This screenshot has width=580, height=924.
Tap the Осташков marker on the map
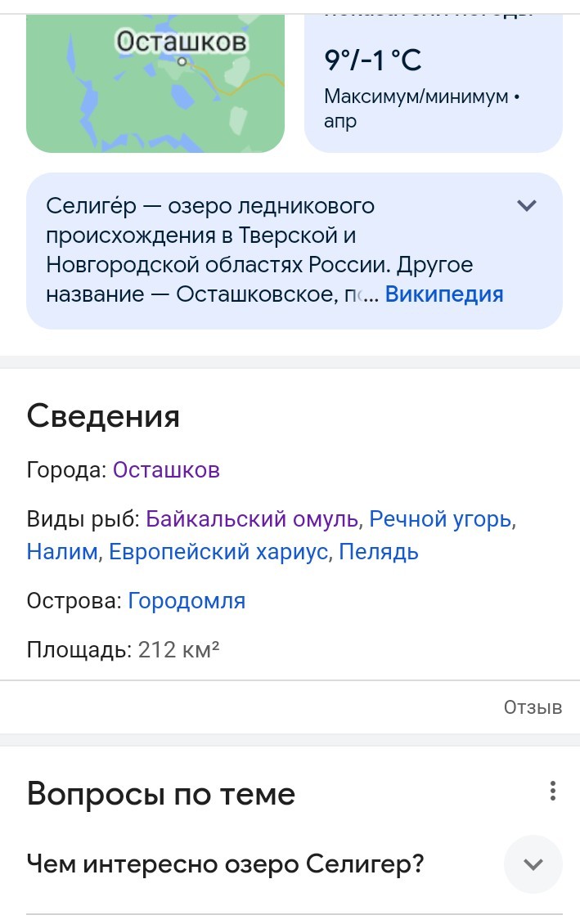point(182,61)
